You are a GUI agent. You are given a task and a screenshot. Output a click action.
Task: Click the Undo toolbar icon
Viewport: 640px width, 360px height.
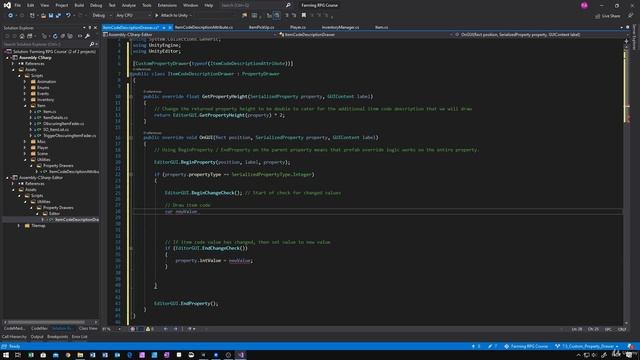pyautogui.click(x=68, y=16)
